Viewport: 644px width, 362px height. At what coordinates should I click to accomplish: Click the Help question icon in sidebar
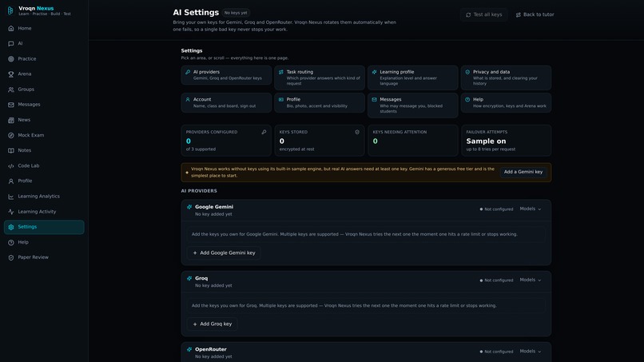pyautogui.click(x=11, y=242)
